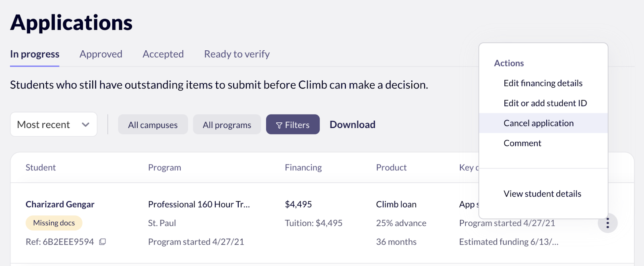Image resolution: width=644 pixels, height=266 pixels.
Task: Open the All programs filter
Action: pos(227,125)
